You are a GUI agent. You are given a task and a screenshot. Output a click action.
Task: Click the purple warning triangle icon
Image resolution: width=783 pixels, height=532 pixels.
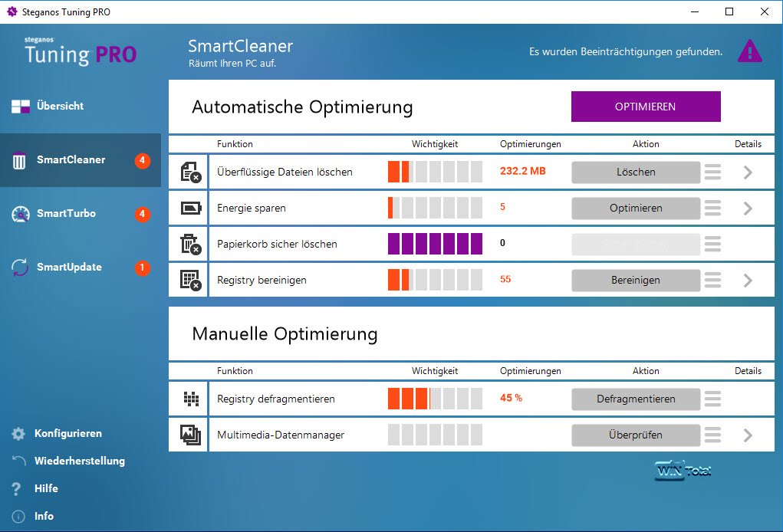[x=749, y=51]
